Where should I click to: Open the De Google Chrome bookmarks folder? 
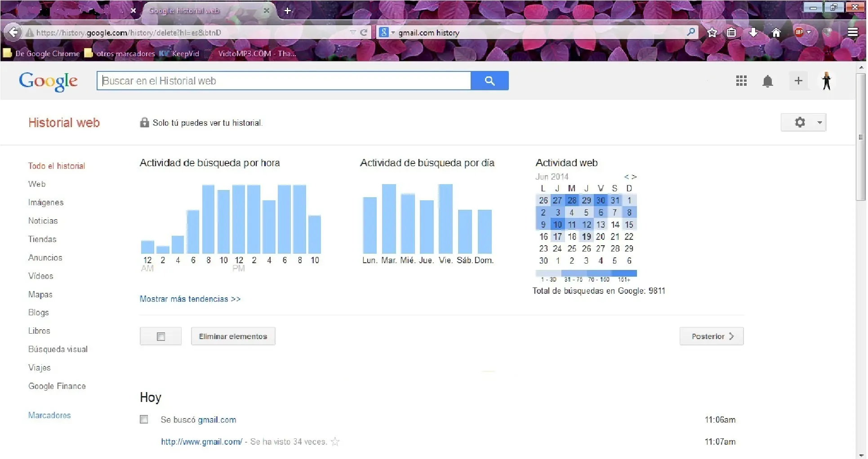coord(41,53)
